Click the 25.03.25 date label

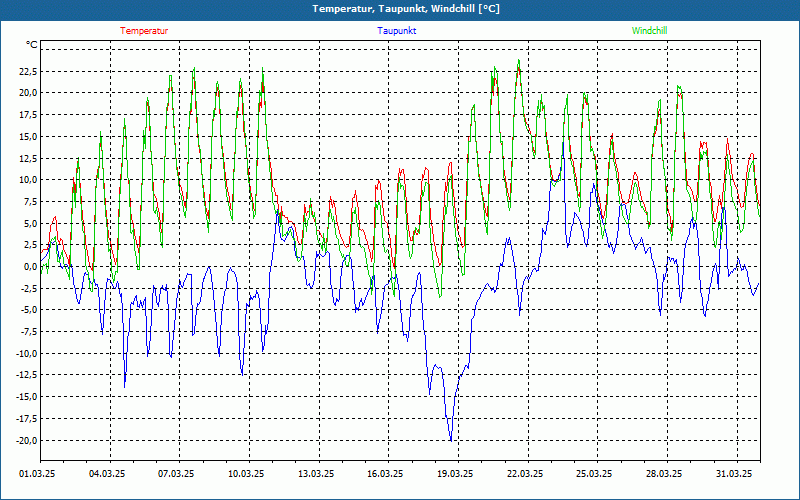pyautogui.click(x=594, y=474)
